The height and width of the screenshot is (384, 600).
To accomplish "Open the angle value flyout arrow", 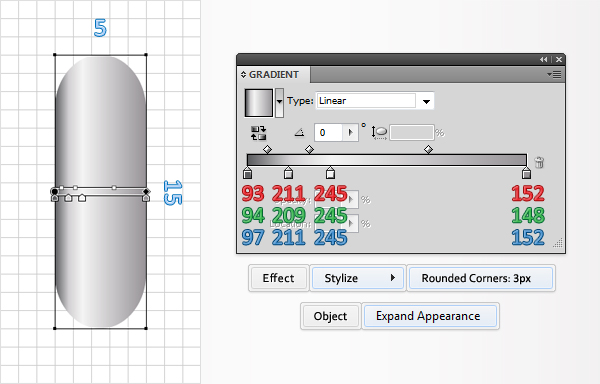I will [350, 132].
